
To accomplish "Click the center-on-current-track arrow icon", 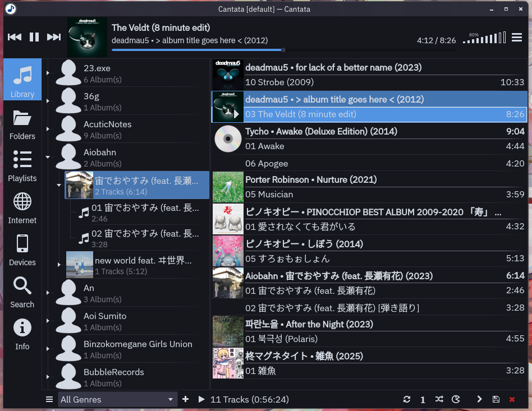I will point(479,399).
